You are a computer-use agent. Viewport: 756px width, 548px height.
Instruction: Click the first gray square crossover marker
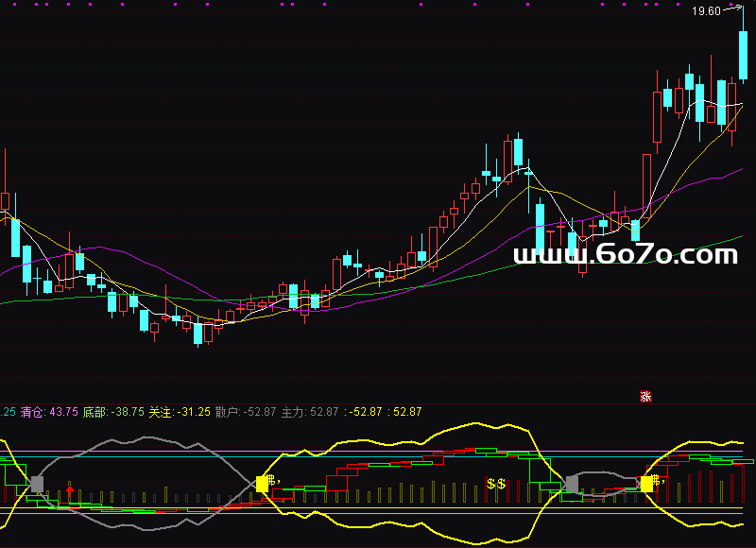click(37, 484)
